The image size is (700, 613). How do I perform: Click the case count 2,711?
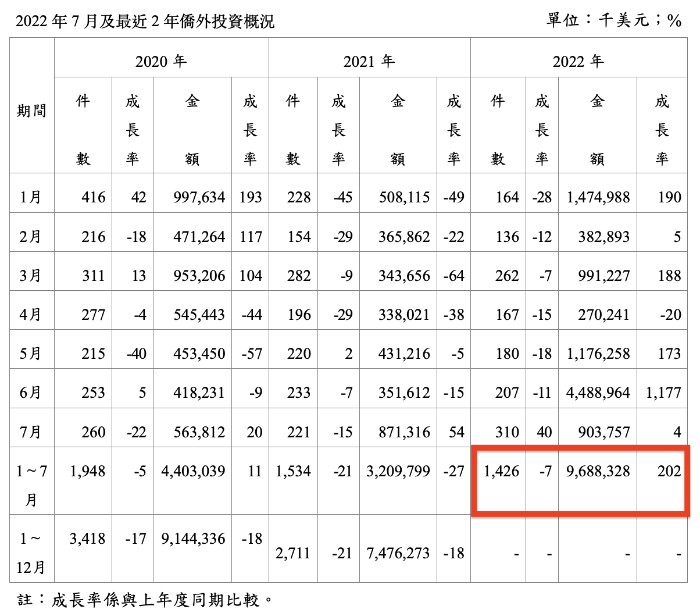pos(293,553)
